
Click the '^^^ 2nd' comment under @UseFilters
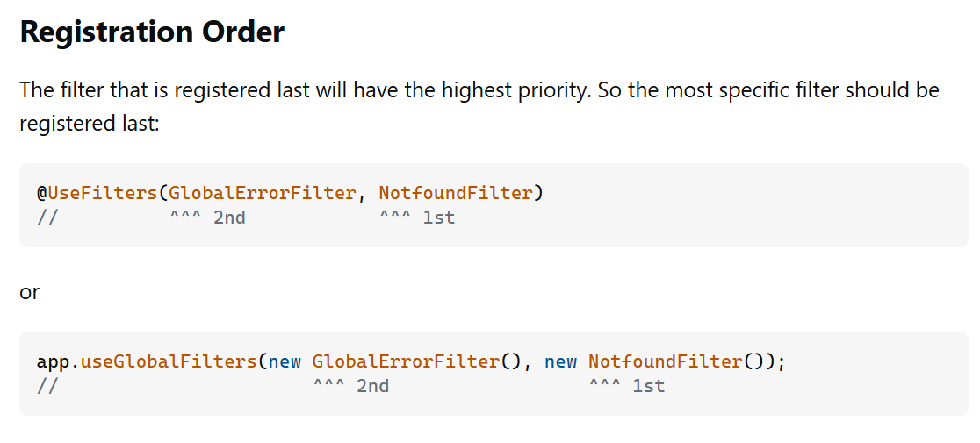click(207, 218)
